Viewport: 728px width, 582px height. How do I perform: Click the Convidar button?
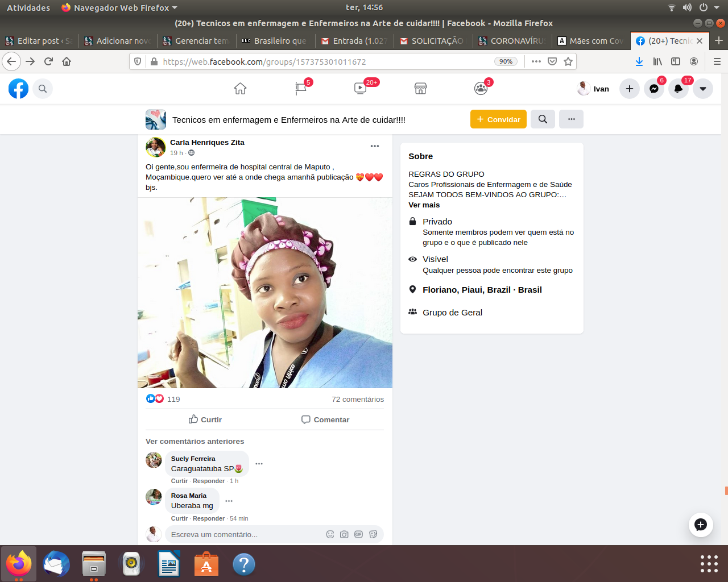[498, 119]
